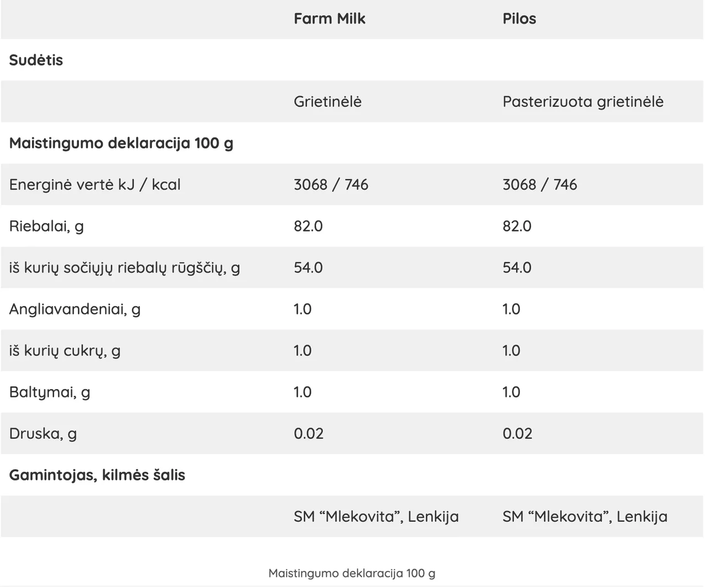Image resolution: width=705 pixels, height=588 pixels.
Task: Click the Farm Milk saturated fat value 54.0
Action: coord(308,268)
